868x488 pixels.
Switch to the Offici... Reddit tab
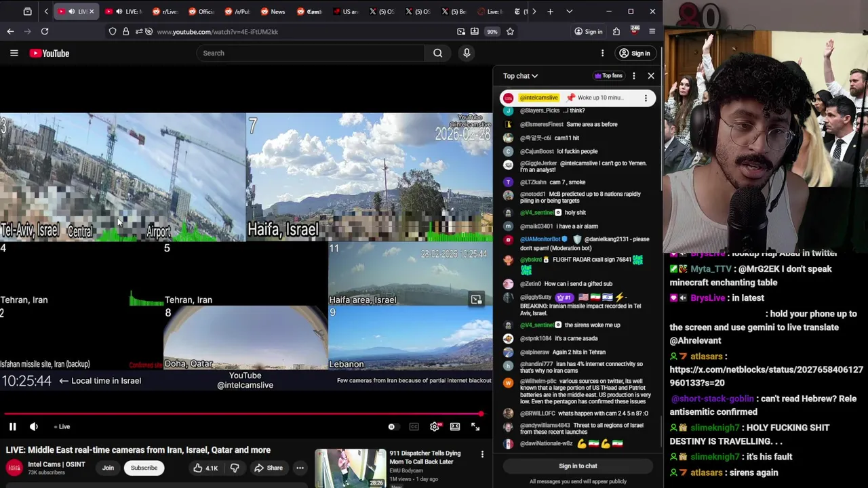201,12
